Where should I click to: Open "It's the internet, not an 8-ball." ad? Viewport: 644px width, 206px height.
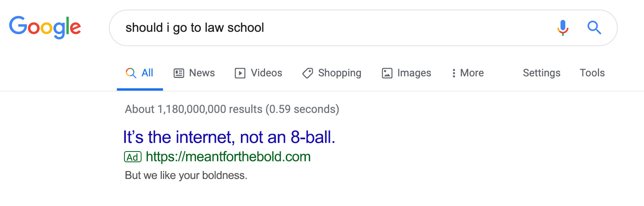click(229, 137)
